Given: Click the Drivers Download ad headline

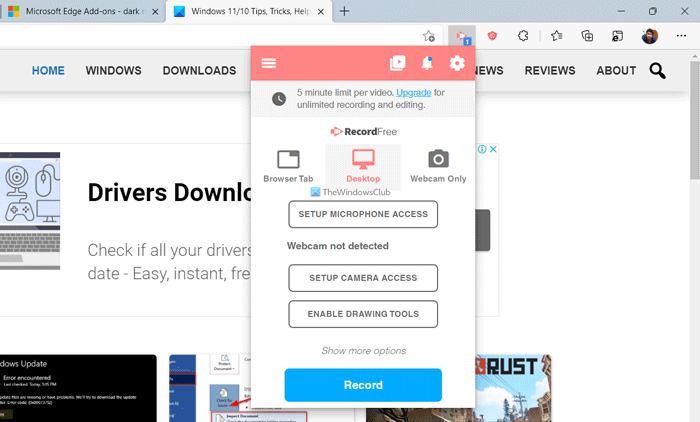Looking at the screenshot, I should 169,192.
